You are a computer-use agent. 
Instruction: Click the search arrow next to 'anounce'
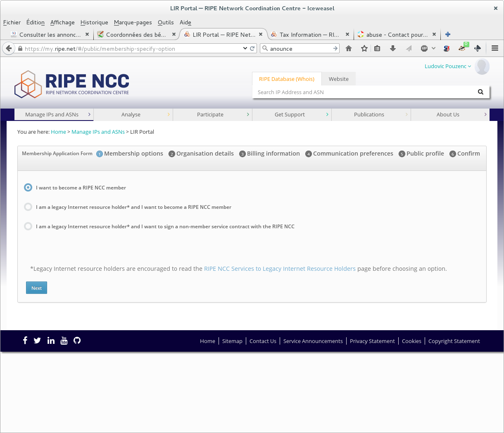(335, 48)
